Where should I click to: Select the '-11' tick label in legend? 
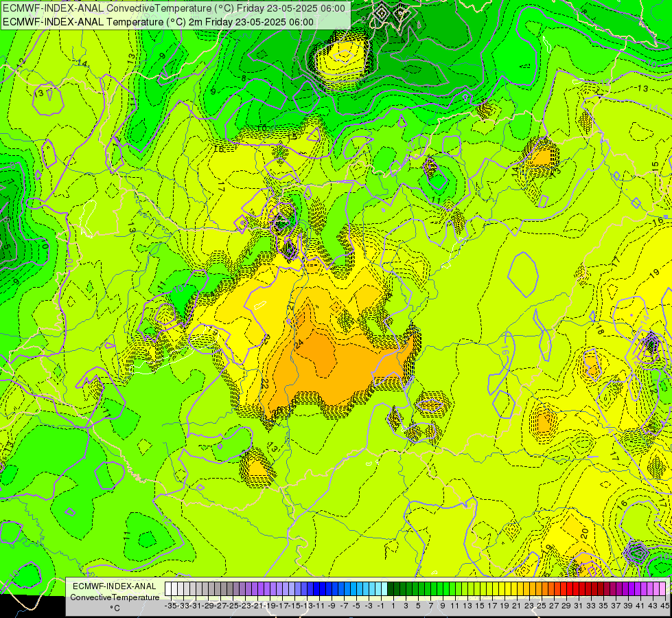[319, 606]
